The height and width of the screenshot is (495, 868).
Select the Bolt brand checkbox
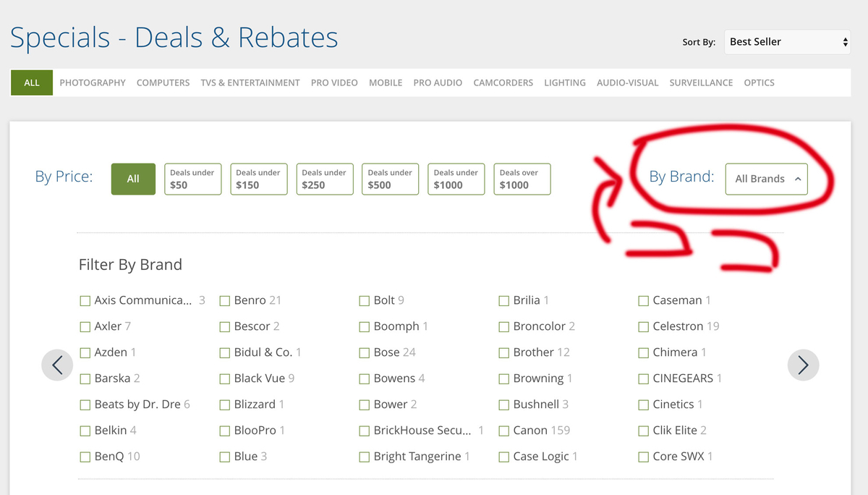tap(365, 300)
